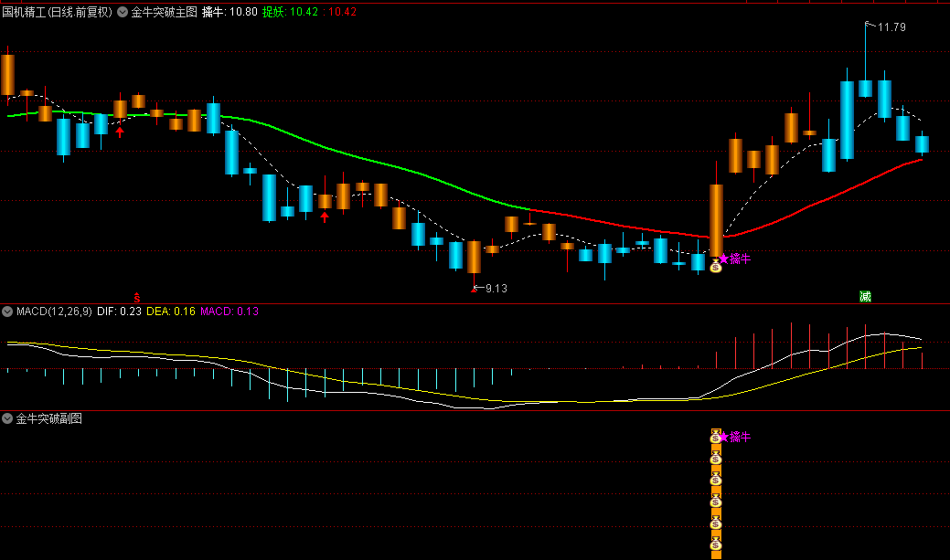Click the green 减 marker at chart bottom
950x560 pixels.
(865, 296)
